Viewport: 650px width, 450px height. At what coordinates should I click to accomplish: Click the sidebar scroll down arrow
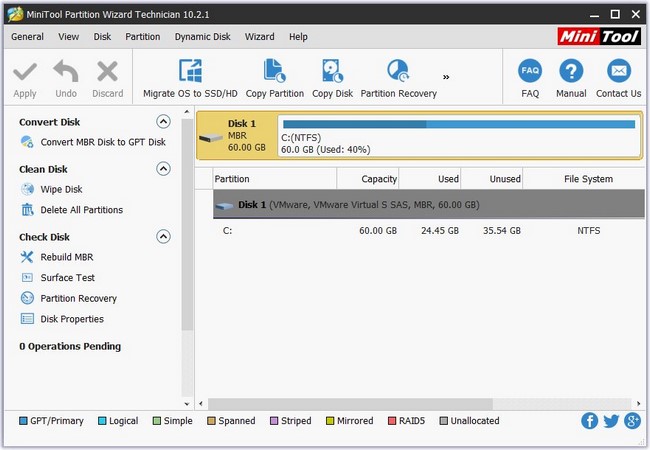coord(187,404)
